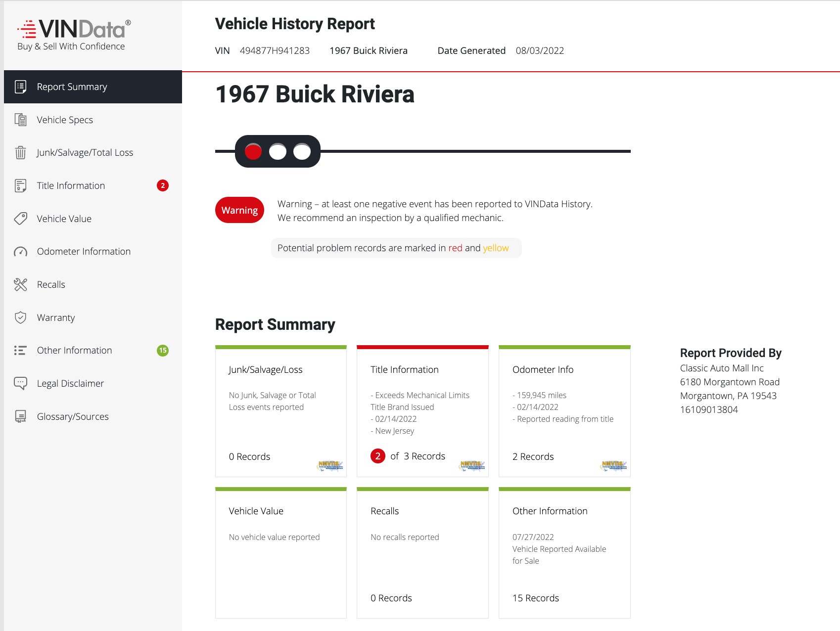Click the Legal Disclaimer speech bubble icon
The height and width of the screenshot is (631, 840).
click(x=20, y=383)
